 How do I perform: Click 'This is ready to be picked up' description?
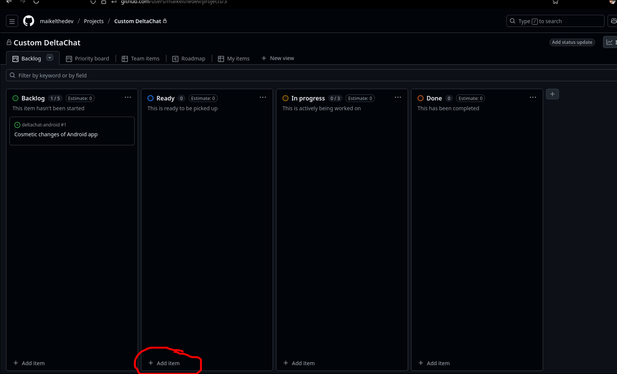pos(183,108)
